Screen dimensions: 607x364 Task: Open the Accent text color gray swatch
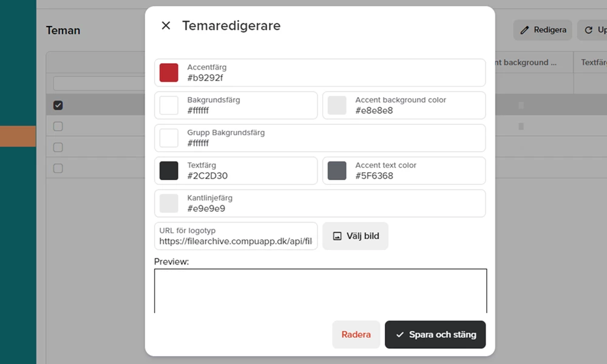337,170
